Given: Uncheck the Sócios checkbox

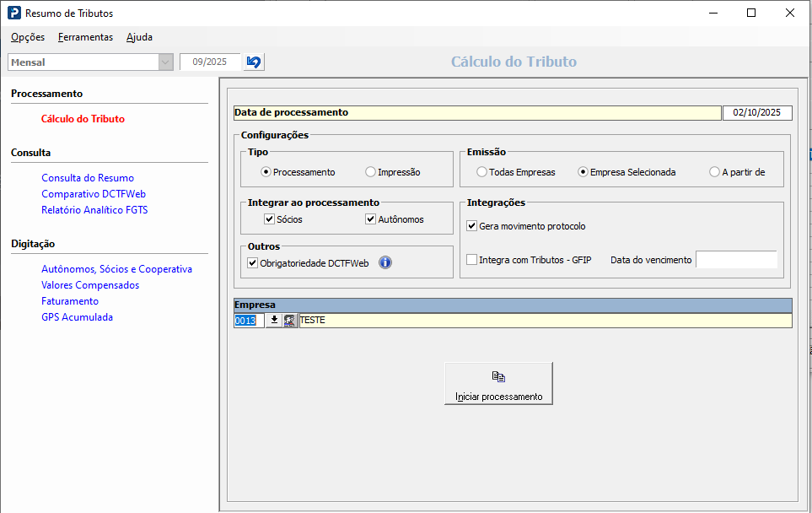Looking at the screenshot, I should tap(270, 219).
